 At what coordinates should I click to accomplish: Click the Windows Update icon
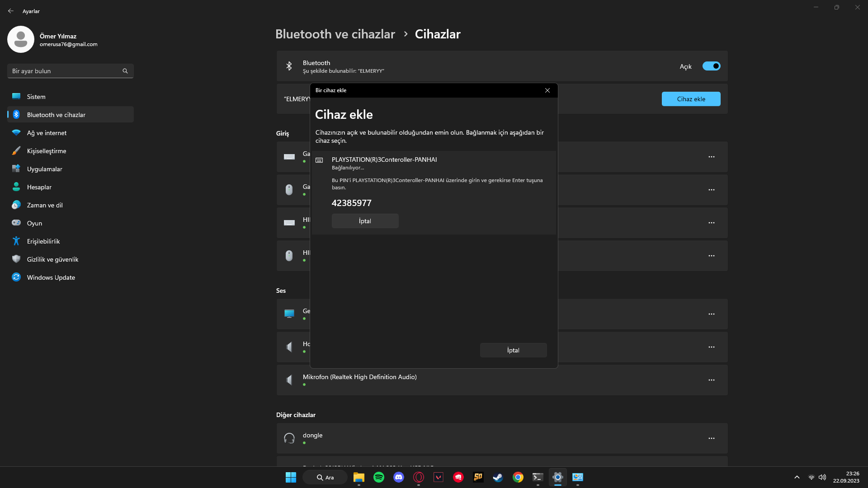click(x=16, y=277)
